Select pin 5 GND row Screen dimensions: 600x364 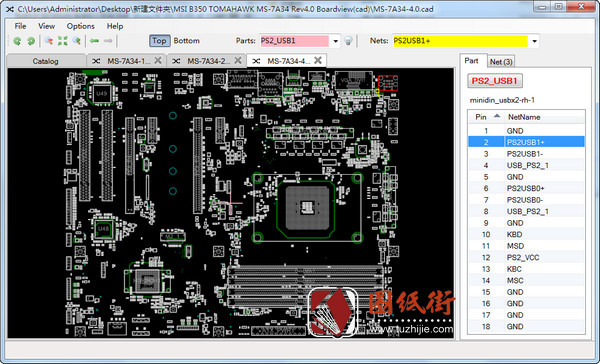click(526, 177)
